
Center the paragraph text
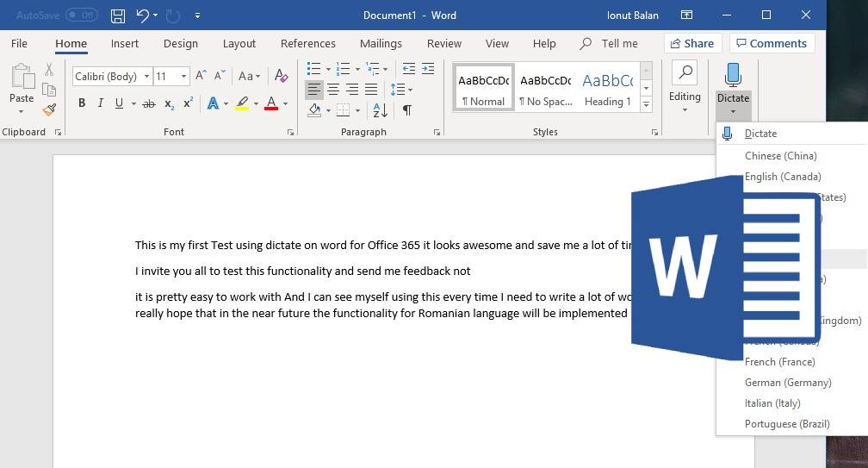click(333, 89)
